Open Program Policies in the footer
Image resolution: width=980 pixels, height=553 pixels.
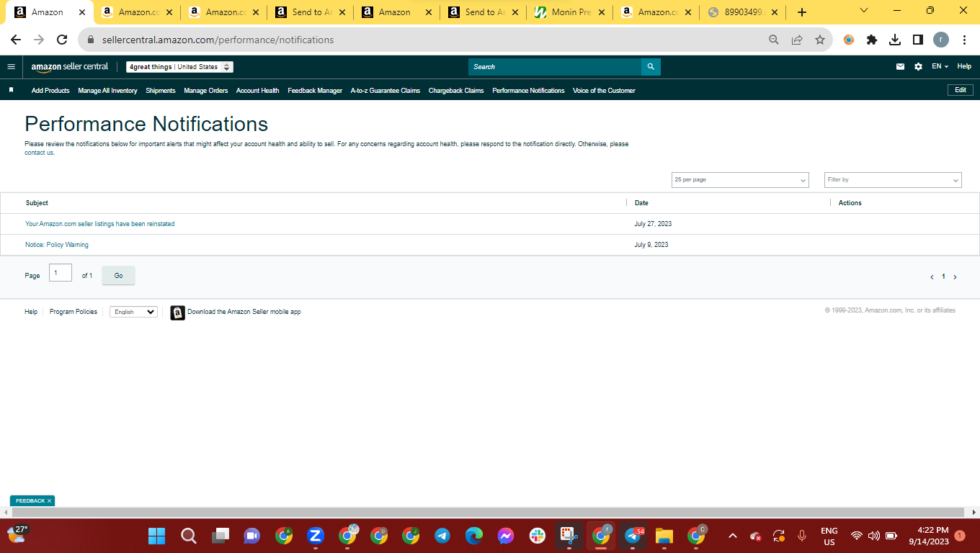click(x=73, y=312)
